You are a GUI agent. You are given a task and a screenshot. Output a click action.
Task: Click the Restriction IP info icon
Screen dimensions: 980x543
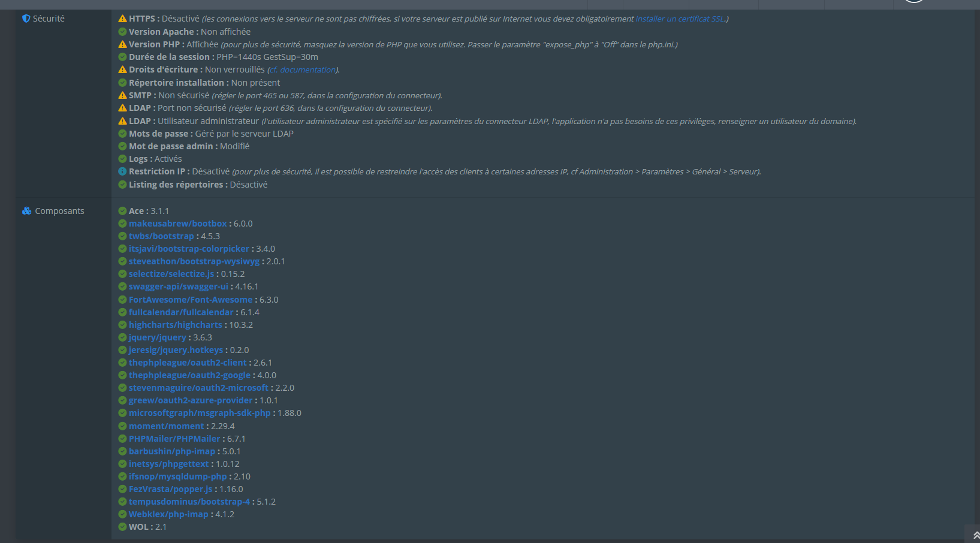(x=122, y=171)
